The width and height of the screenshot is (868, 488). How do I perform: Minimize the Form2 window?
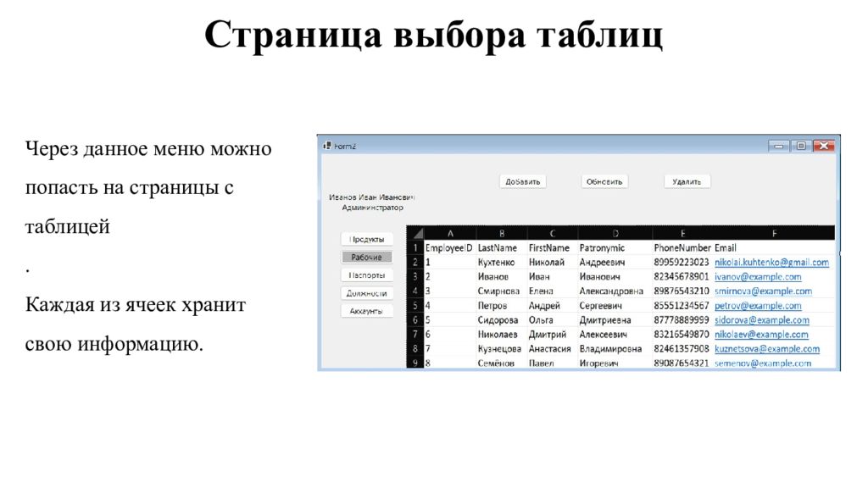pyautogui.click(x=779, y=146)
